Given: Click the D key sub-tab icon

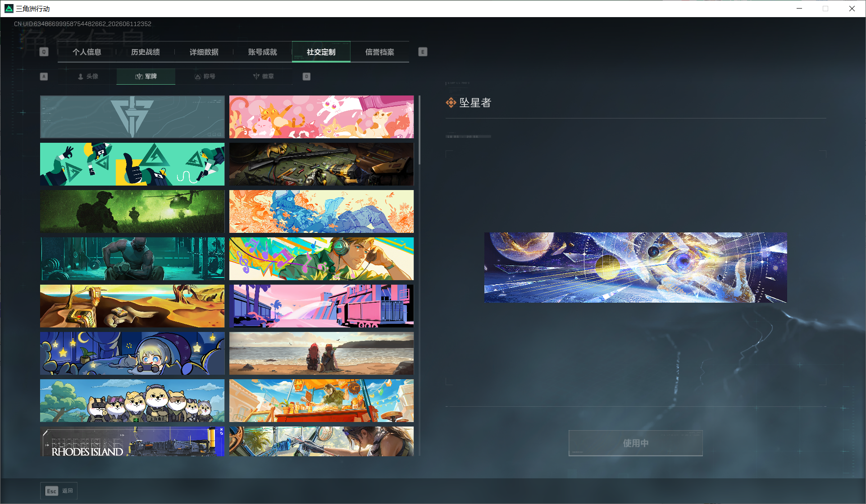Looking at the screenshot, I should click(x=306, y=77).
